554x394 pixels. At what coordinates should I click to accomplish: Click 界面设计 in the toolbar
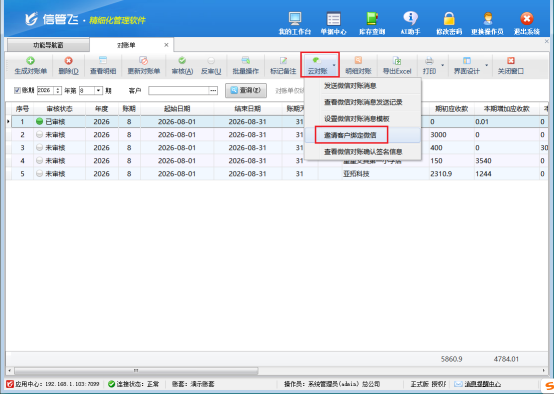tap(467, 66)
